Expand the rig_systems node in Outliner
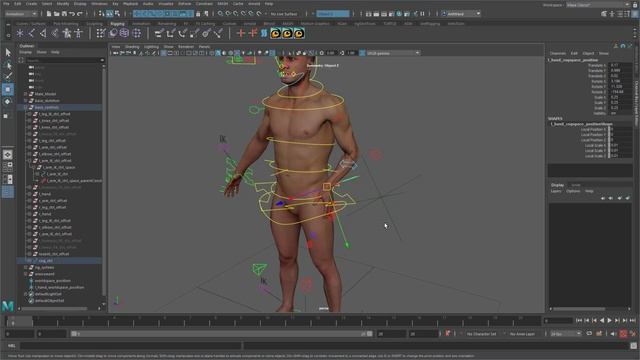This screenshot has width=640, height=360. tap(26, 267)
